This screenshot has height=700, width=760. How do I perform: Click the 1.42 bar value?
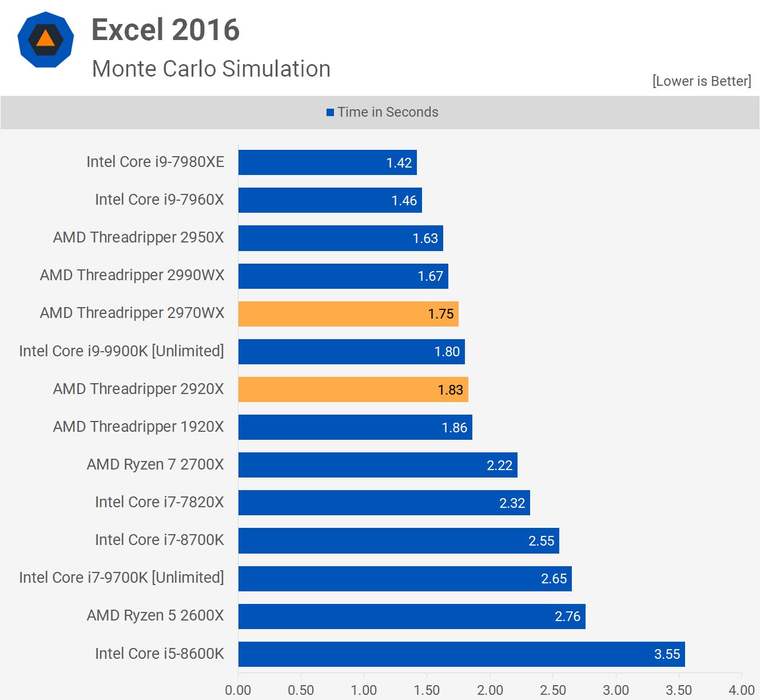[x=399, y=163]
